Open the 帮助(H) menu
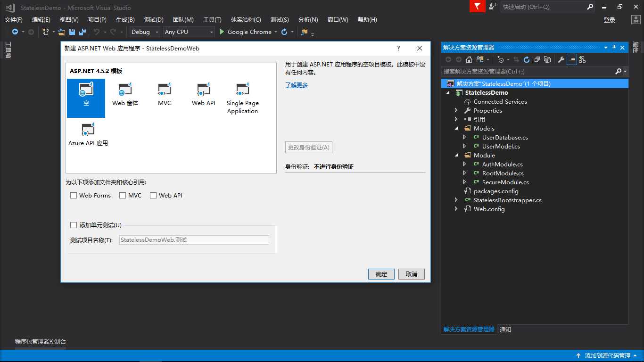 click(x=367, y=20)
